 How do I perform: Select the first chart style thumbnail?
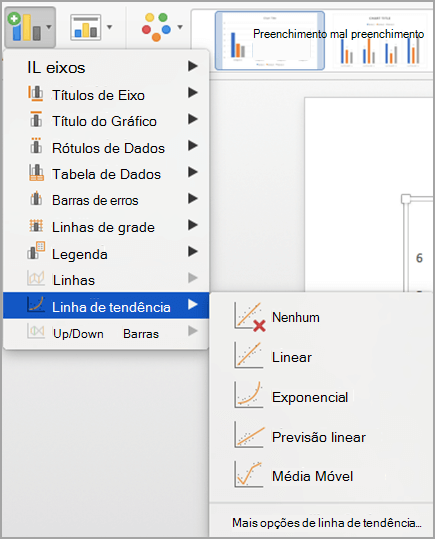(x=270, y=41)
